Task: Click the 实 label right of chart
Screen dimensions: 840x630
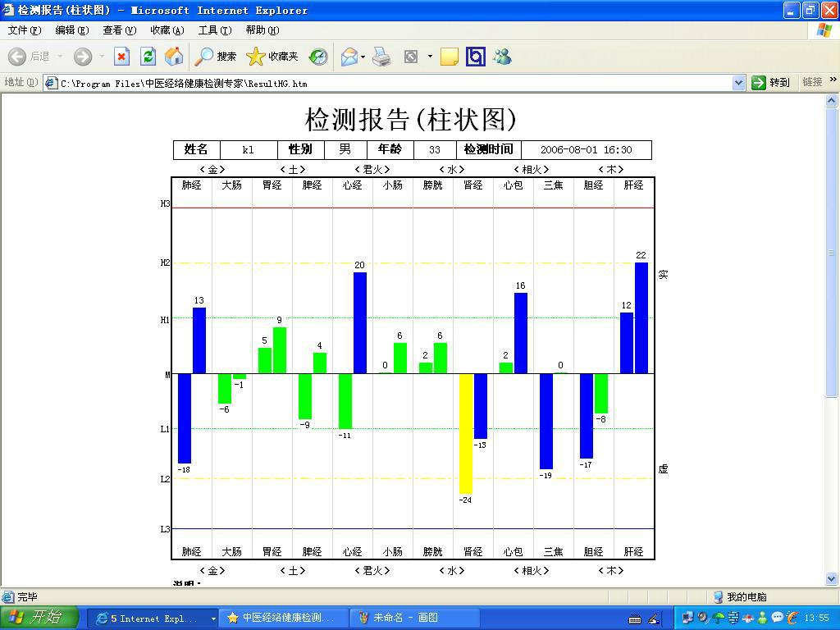Action: pyautogui.click(x=663, y=275)
